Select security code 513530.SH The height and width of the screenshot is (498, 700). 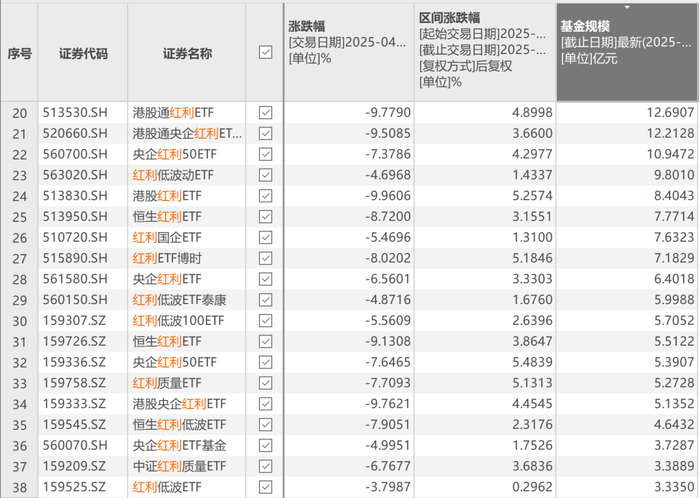pyautogui.click(x=75, y=112)
